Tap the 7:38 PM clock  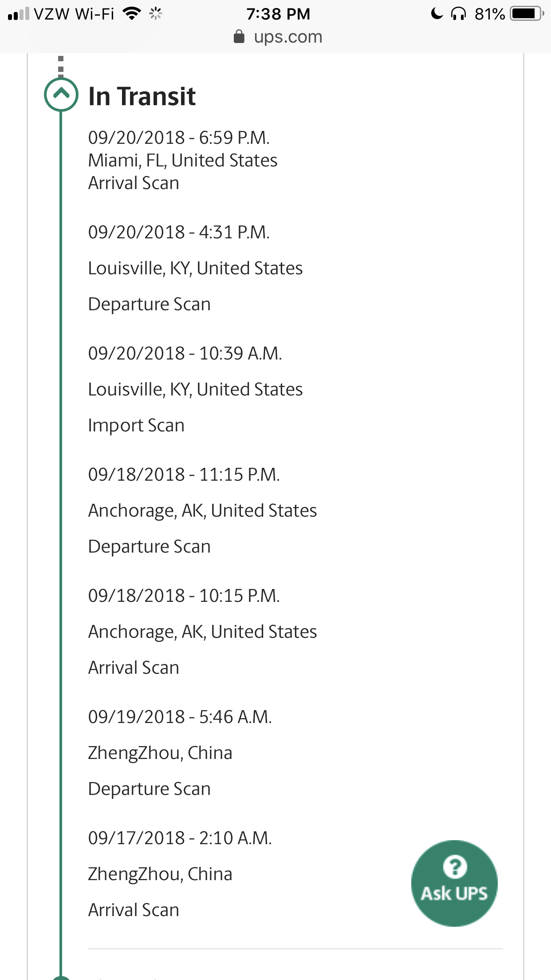[x=278, y=14]
